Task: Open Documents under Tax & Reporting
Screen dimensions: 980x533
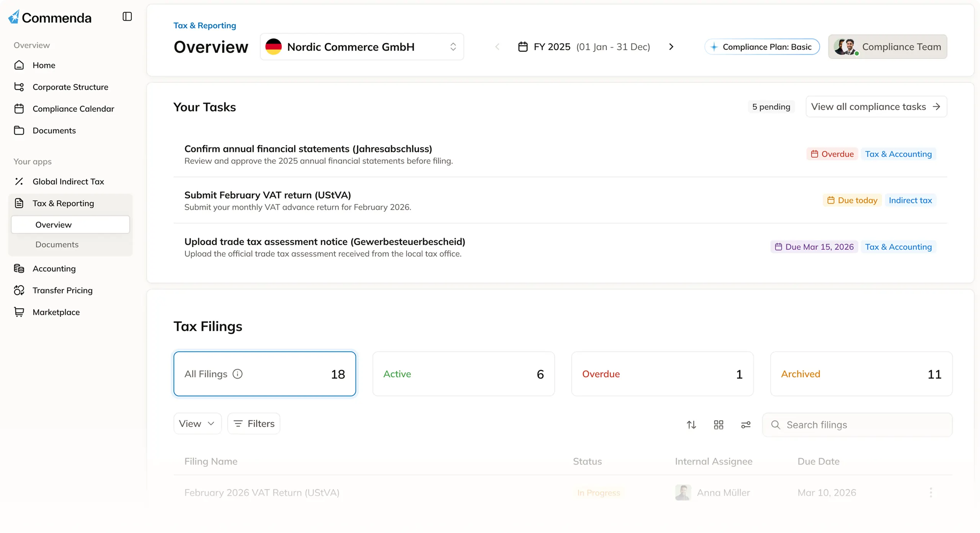Action: click(x=57, y=244)
